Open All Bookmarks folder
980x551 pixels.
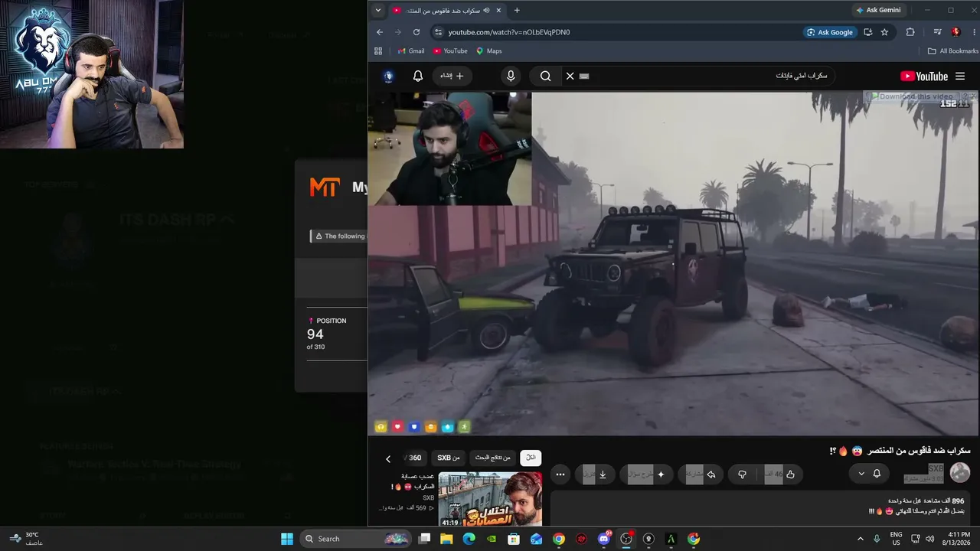pos(953,51)
